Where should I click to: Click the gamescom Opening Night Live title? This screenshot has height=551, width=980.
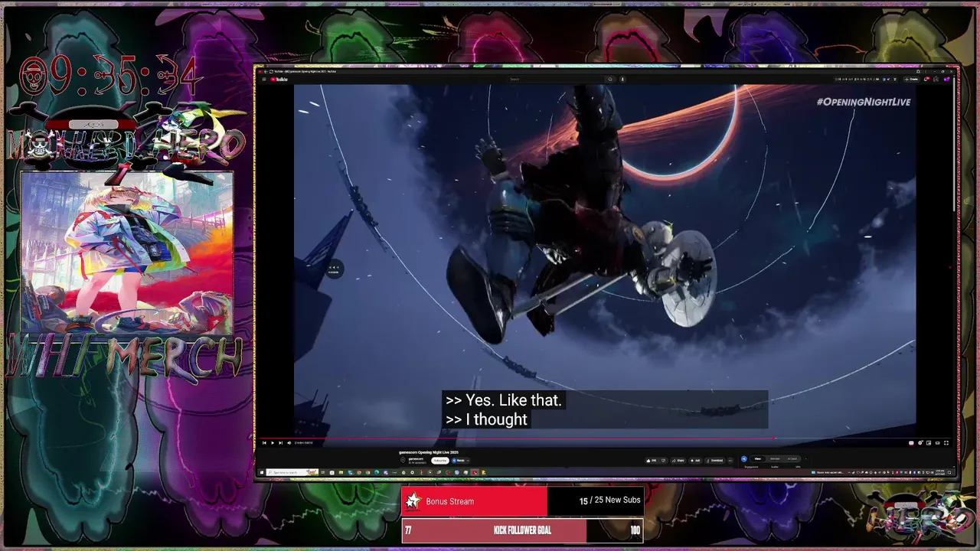[x=429, y=452]
